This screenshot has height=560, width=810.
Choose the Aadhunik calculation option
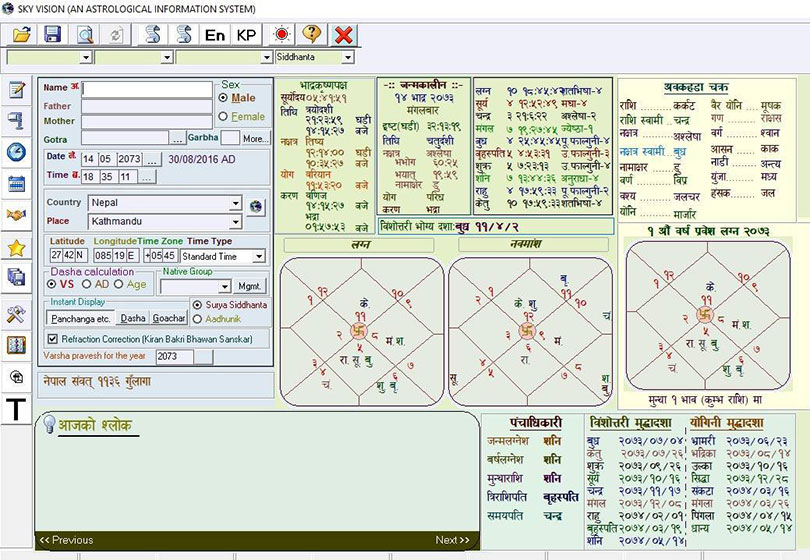196,317
